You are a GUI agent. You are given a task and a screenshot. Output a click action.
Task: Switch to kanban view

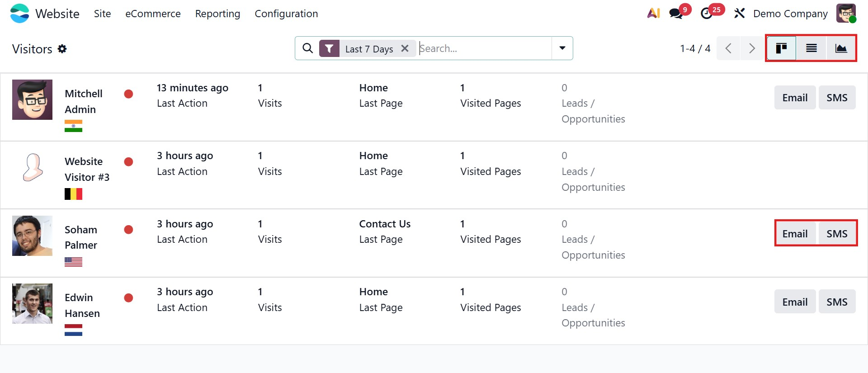[781, 48]
